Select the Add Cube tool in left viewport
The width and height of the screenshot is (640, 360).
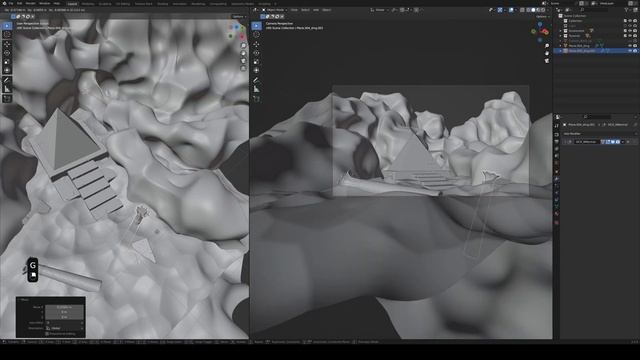click(x=7, y=98)
